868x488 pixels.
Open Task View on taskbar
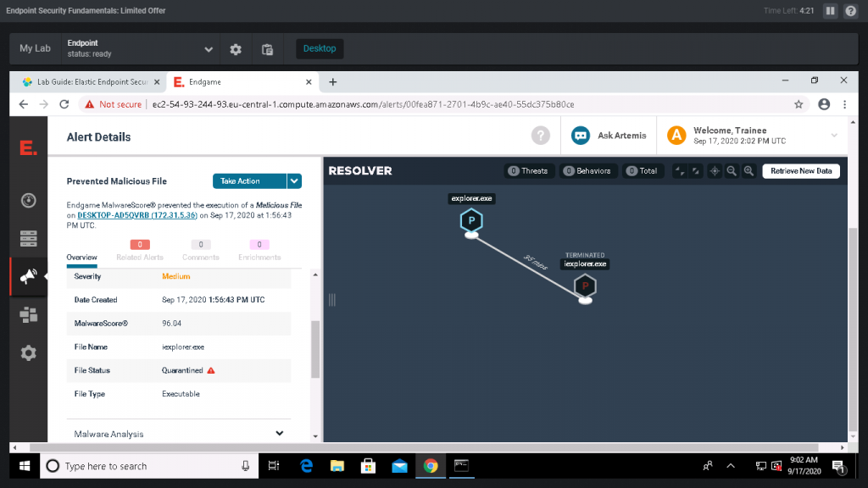274,466
